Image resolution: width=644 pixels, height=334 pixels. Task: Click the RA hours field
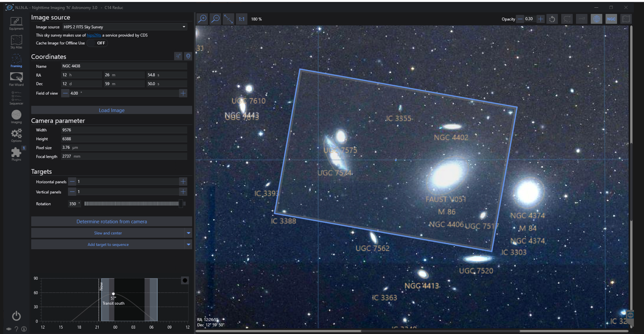[x=82, y=75]
